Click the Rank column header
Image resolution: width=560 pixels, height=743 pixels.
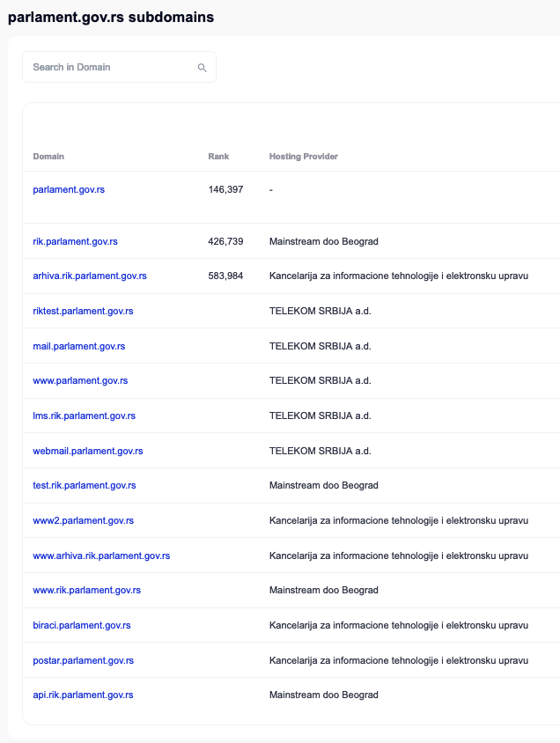coord(218,157)
